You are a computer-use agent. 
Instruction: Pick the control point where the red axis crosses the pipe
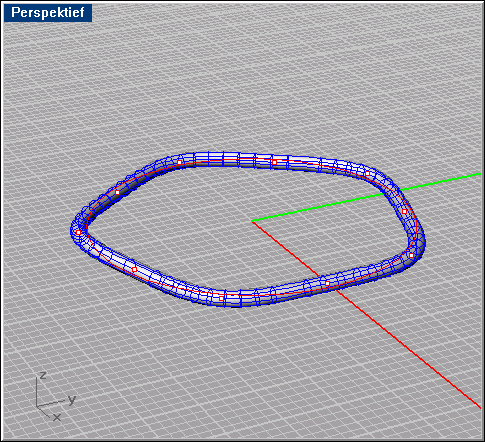point(327,284)
